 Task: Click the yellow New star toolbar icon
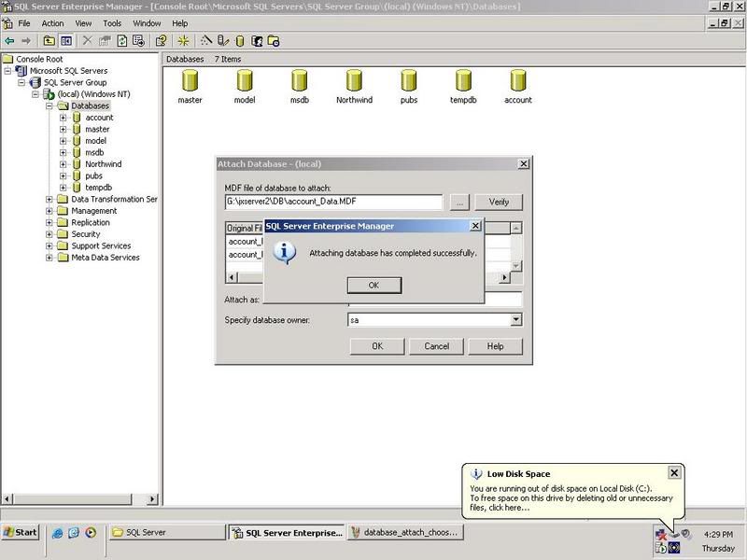point(183,41)
